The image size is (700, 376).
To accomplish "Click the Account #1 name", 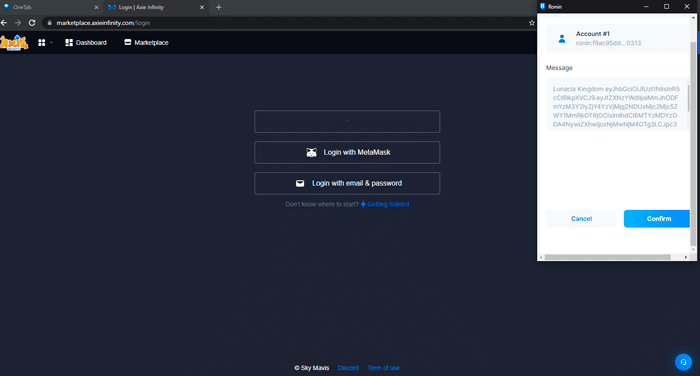I will 592,34.
